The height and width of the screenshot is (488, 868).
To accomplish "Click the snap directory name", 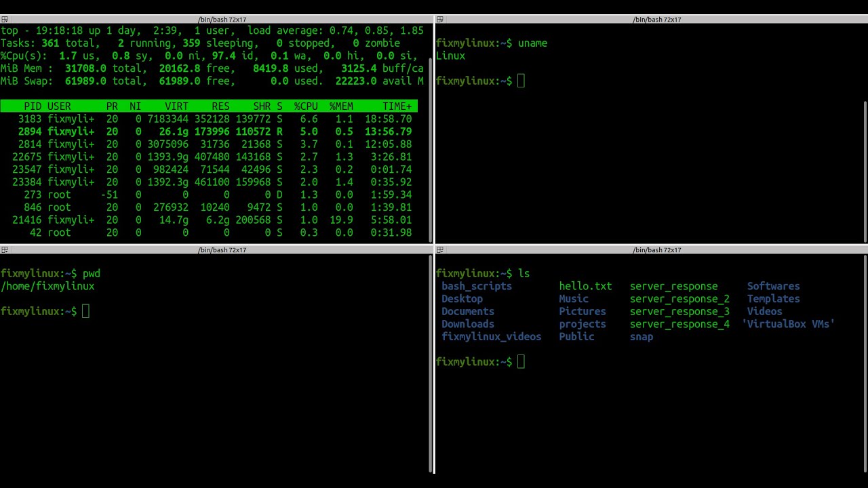I will (x=642, y=337).
